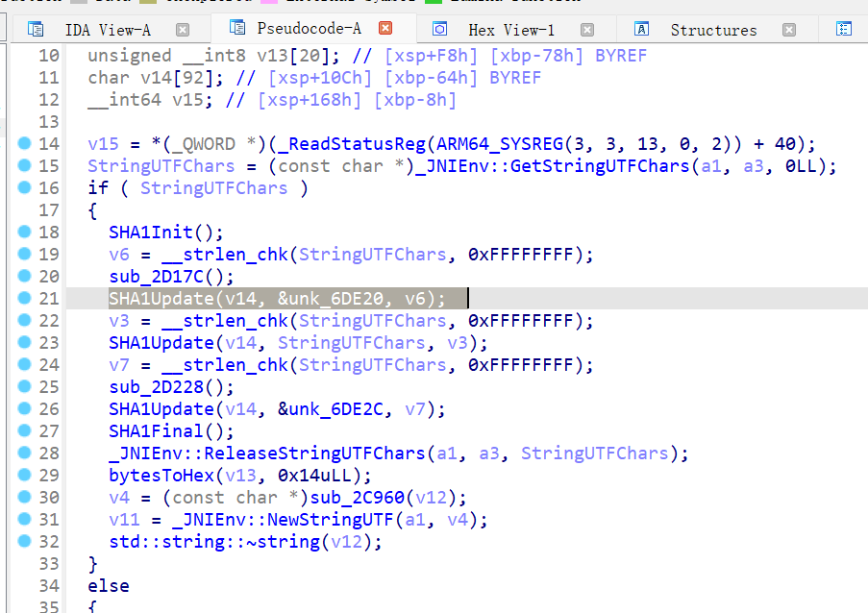Screen dimensions: 868x613
Task: Set breakpoint marker on line 25
Action: click(x=24, y=386)
